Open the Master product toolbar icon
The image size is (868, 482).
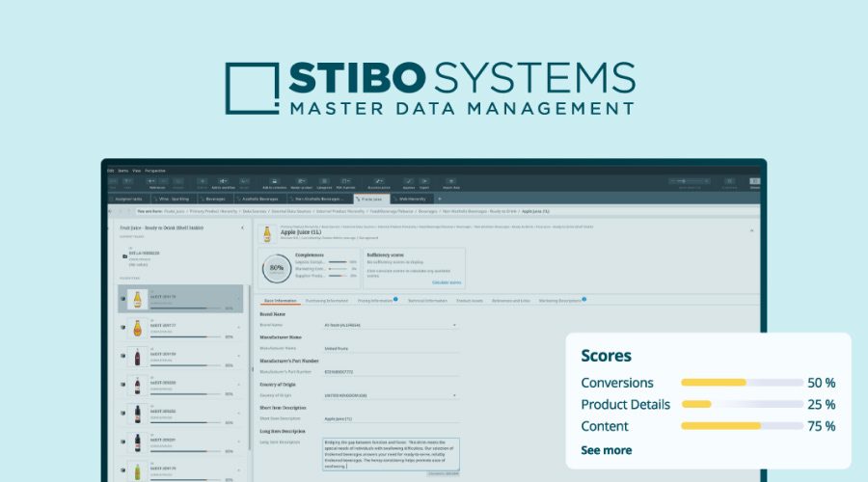click(301, 183)
